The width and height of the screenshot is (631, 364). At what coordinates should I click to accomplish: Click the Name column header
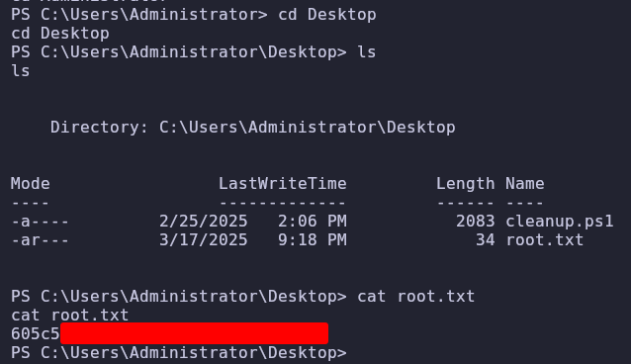525,184
